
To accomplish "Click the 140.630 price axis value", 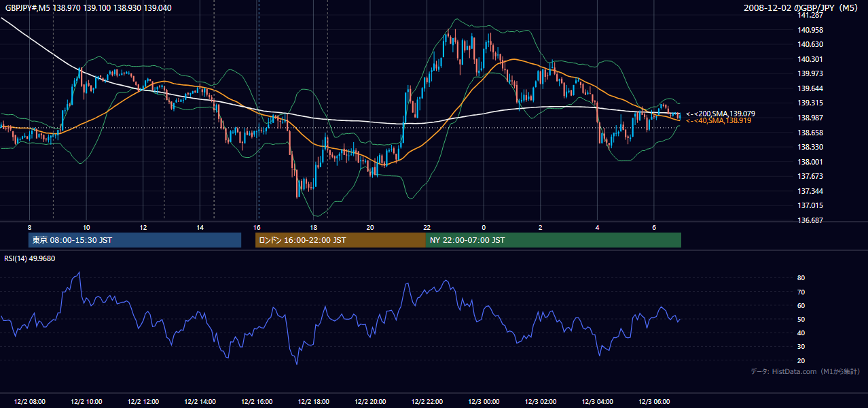I will (x=809, y=45).
